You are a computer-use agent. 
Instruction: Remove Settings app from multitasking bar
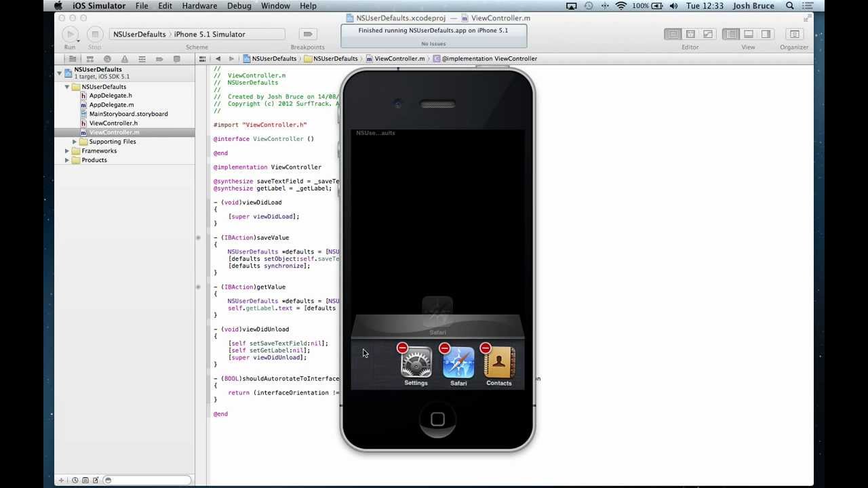[402, 348]
